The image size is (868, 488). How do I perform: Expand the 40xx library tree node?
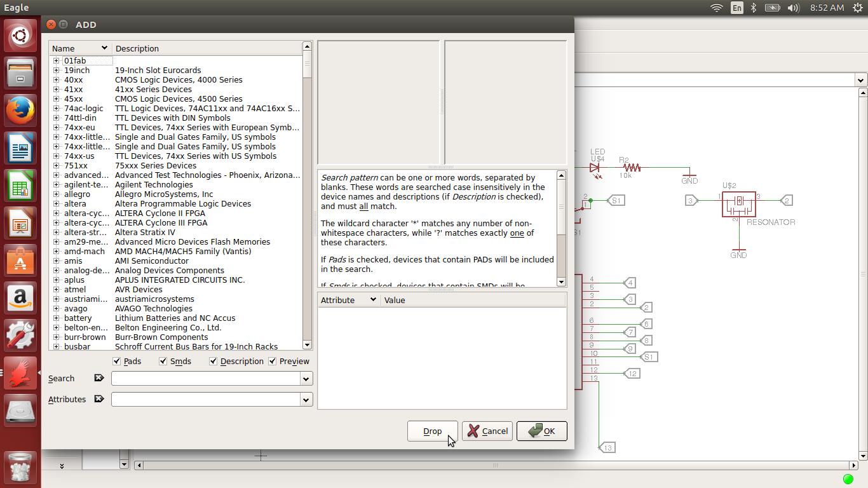pyautogui.click(x=57, y=80)
